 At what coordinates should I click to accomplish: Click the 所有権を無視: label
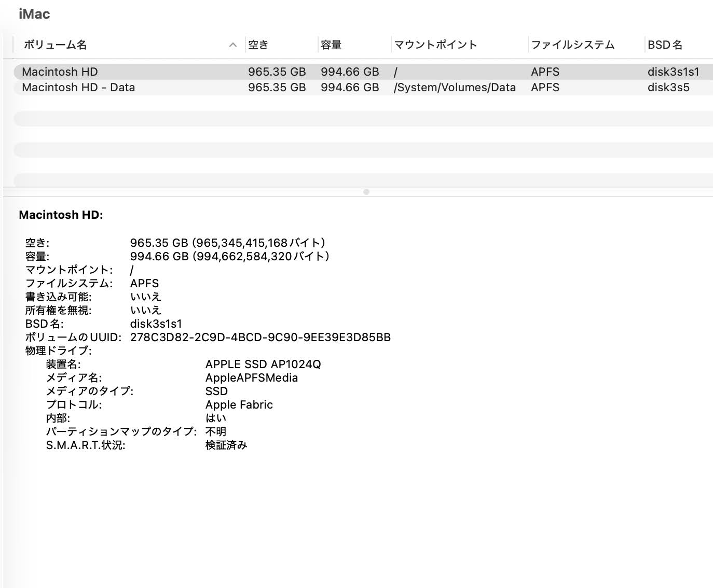pyautogui.click(x=58, y=310)
